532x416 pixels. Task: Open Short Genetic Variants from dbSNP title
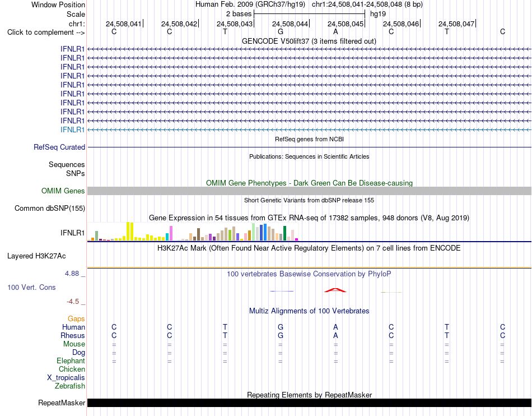pyautogui.click(x=309, y=200)
